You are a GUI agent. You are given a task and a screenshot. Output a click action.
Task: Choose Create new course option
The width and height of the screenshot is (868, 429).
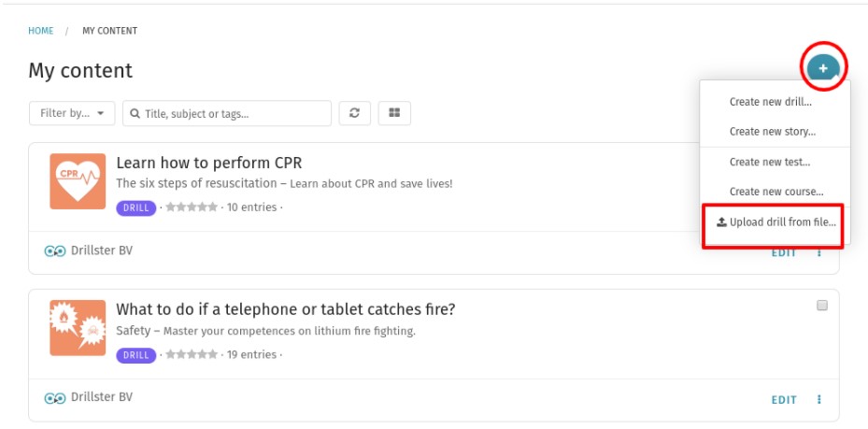pyautogui.click(x=775, y=192)
